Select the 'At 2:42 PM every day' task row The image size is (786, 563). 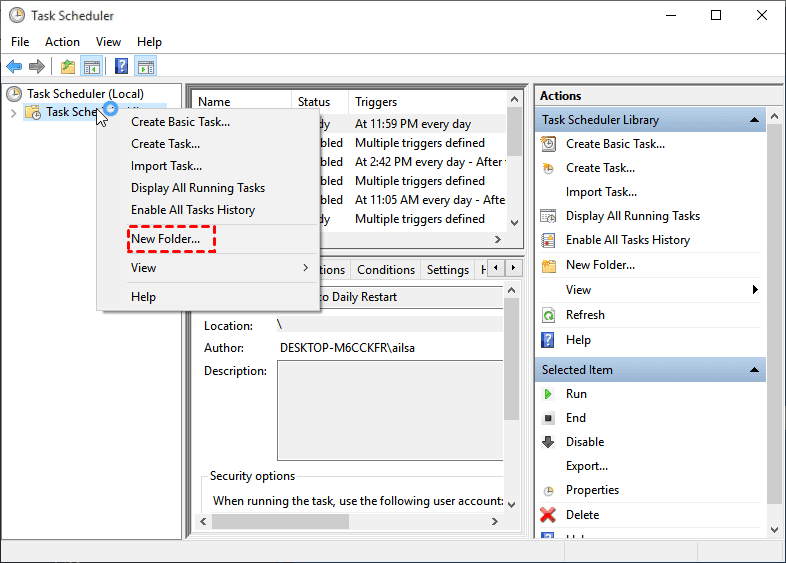tap(430, 162)
